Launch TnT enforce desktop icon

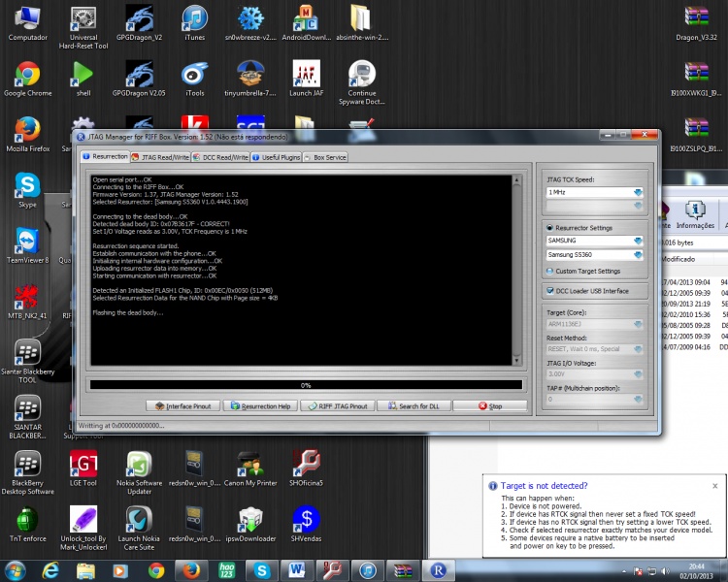[27, 525]
